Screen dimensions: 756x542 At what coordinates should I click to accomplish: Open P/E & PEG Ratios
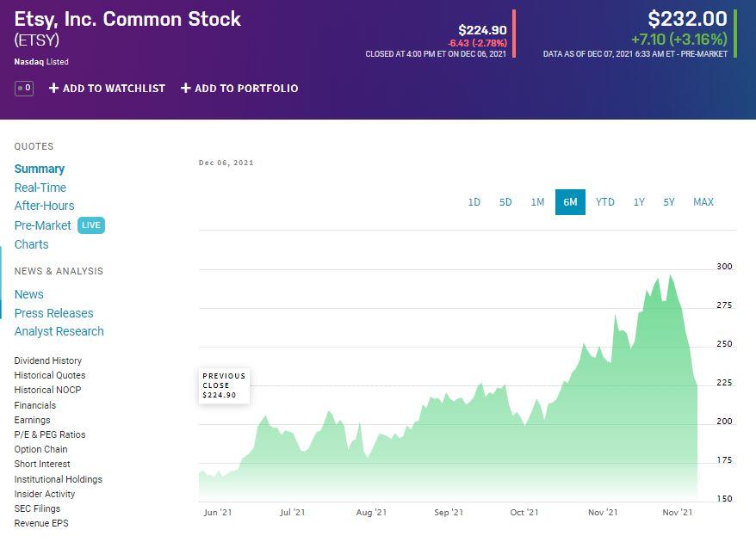[x=50, y=434]
